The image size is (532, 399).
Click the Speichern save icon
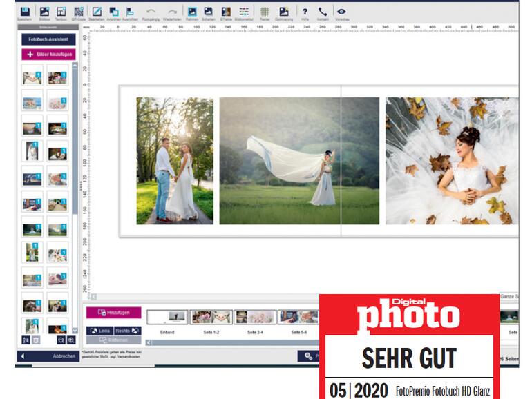pos(25,12)
